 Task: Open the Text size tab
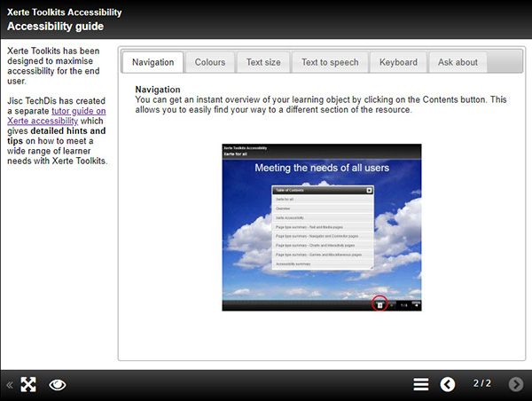(x=263, y=62)
